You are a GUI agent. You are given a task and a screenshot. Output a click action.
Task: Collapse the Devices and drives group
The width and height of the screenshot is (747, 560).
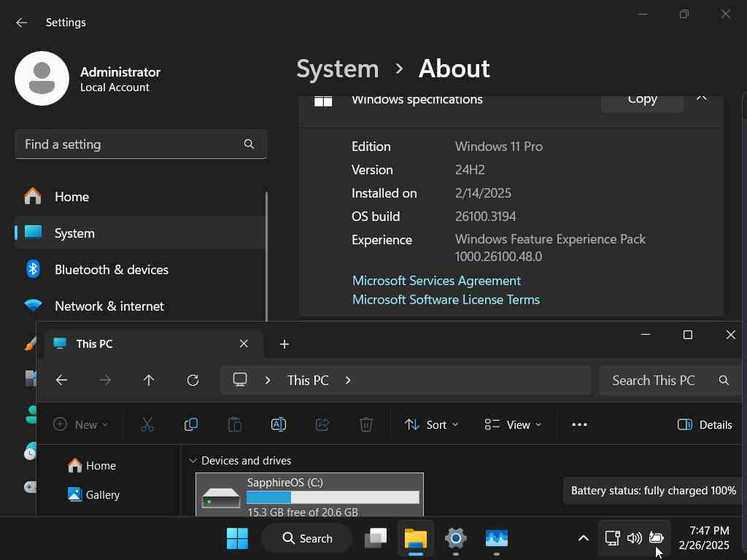(x=193, y=461)
